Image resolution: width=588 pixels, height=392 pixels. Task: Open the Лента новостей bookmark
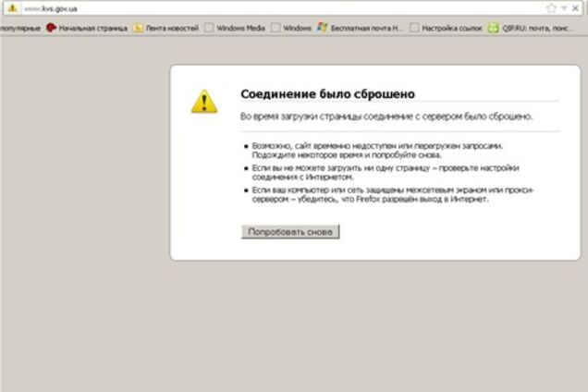[165, 28]
